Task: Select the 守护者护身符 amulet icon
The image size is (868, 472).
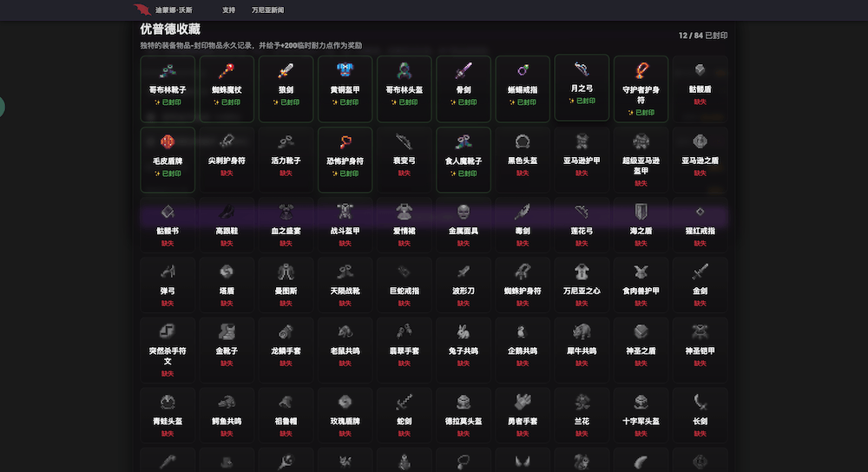Action: pyautogui.click(x=641, y=69)
